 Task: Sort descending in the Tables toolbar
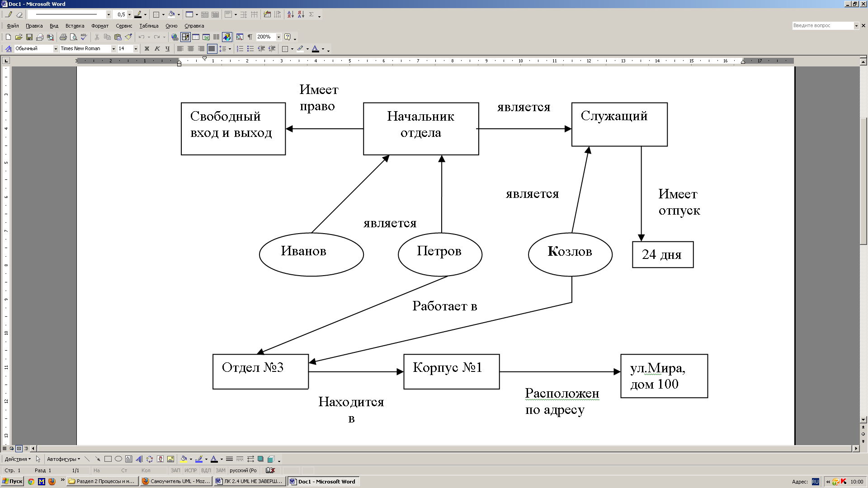point(301,14)
